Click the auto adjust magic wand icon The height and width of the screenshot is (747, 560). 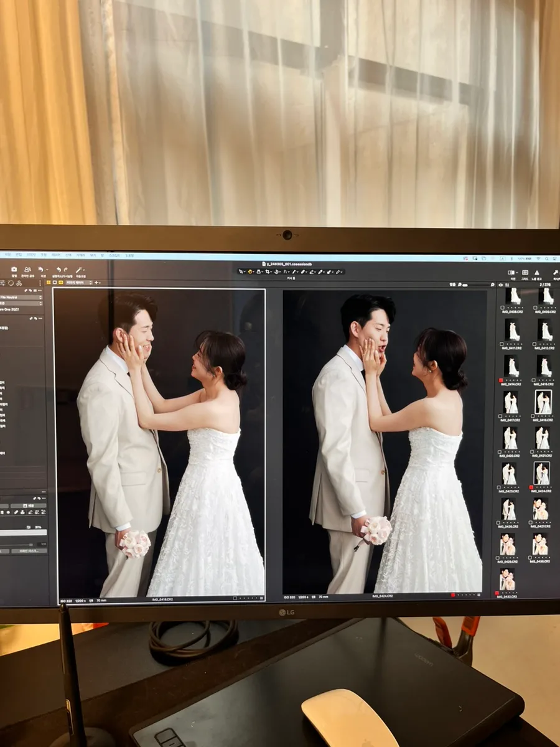[x=80, y=270]
